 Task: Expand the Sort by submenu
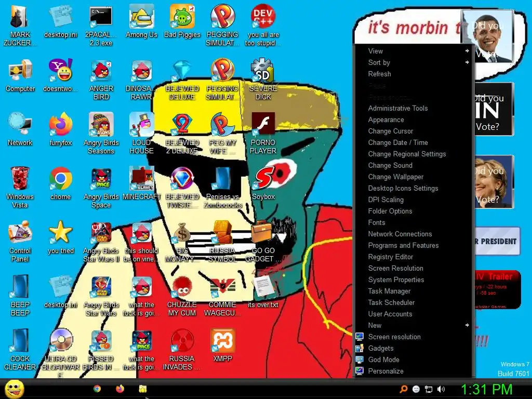414,62
